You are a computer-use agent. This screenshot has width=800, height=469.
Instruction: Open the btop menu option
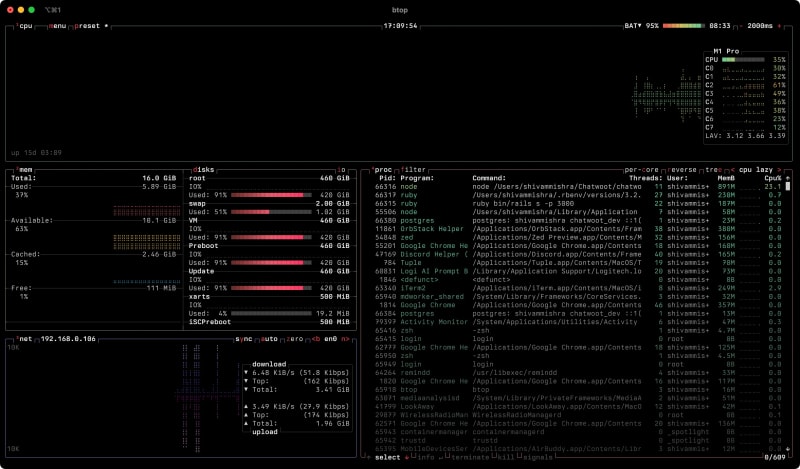click(x=59, y=25)
